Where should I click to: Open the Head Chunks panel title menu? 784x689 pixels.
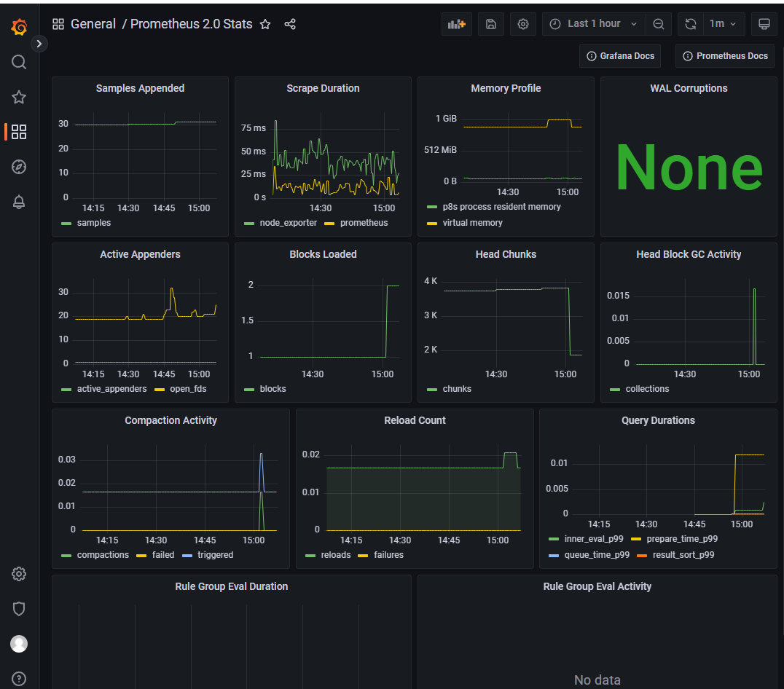point(506,254)
